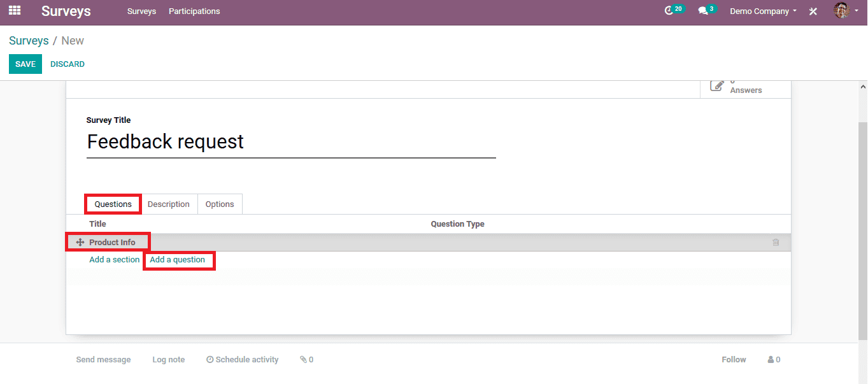Switch to the Questions tab
The height and width of the screenshot is (384, 868).
113,204
